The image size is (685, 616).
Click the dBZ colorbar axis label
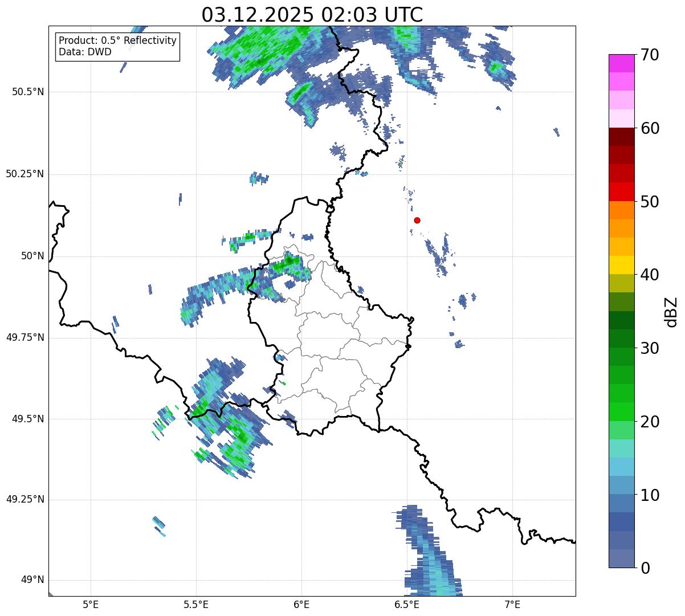tap(671, 311)
